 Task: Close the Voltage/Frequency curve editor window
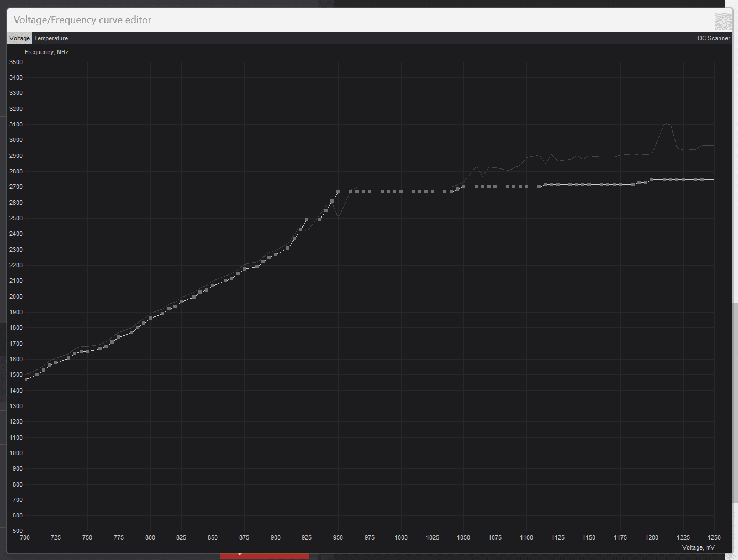click(724, 21)
